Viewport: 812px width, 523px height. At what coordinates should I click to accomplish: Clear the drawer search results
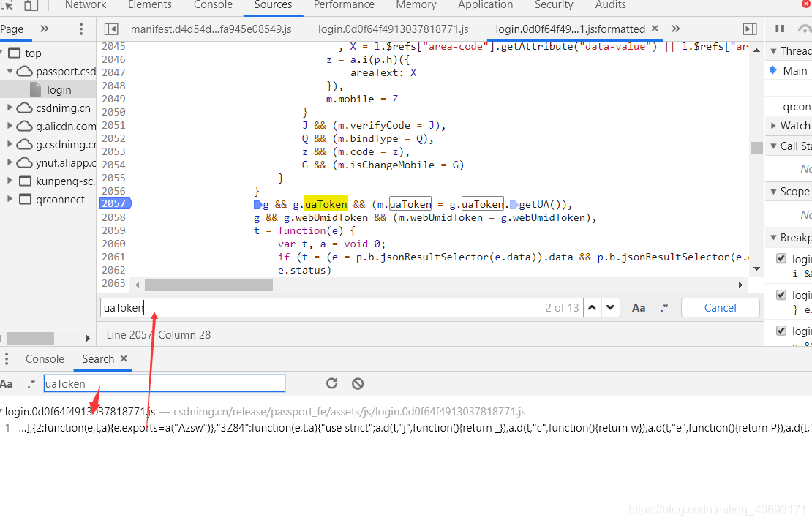(357, 383)
